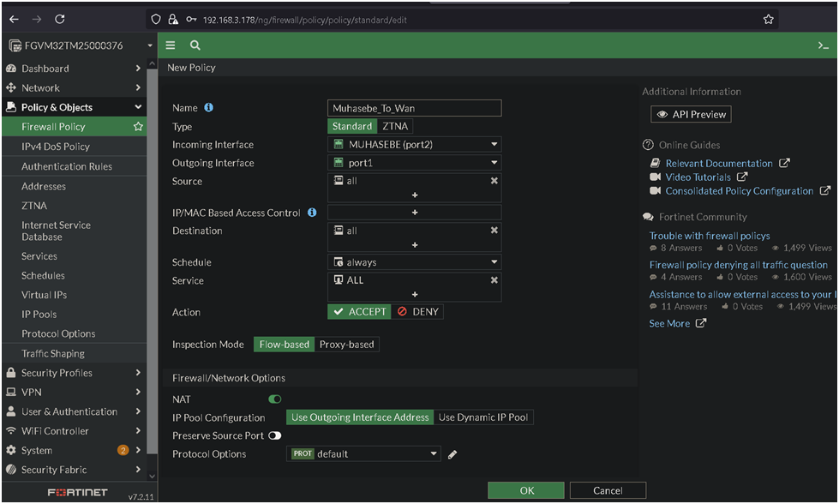The height and width of the screenshot is (504, 839).
Task: Click the Name field info icon
Action: click(209, 107)
